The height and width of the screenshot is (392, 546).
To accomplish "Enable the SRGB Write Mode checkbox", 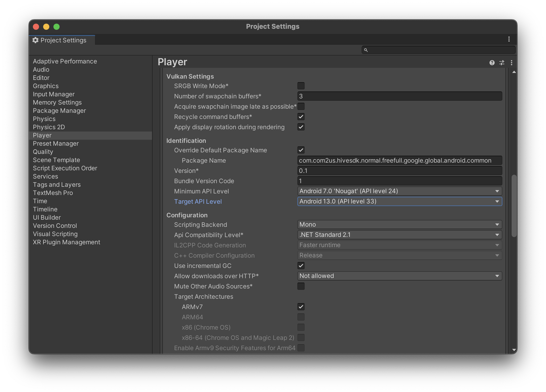I will (x=301, y=86).
